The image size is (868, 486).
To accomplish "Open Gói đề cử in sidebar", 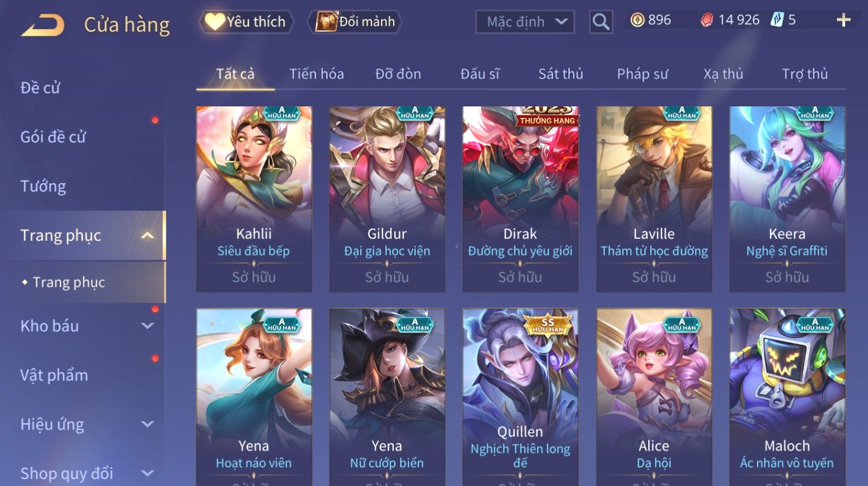I will [x=53, y=137].
